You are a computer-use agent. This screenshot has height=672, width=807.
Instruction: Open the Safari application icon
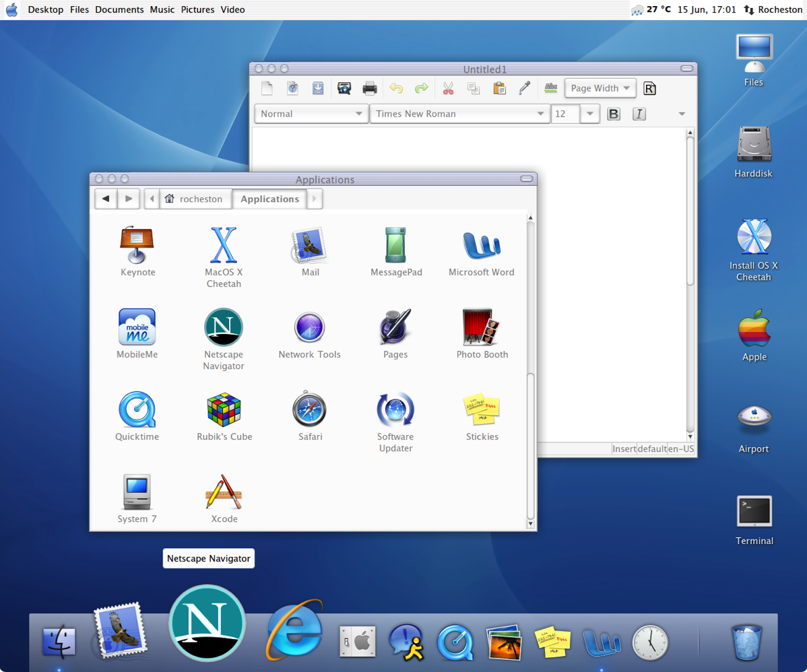[x=310, y=409]
